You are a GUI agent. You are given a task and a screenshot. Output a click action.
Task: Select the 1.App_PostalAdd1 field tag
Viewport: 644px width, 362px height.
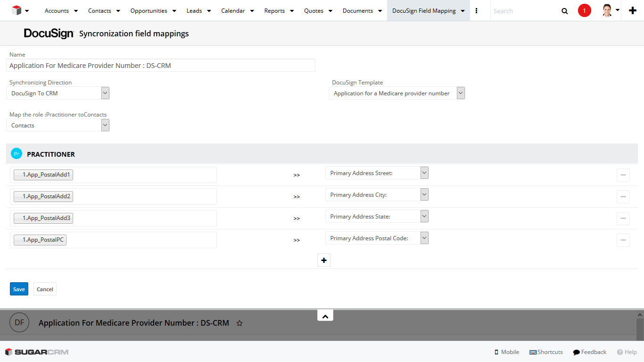[x=43, y=175]
